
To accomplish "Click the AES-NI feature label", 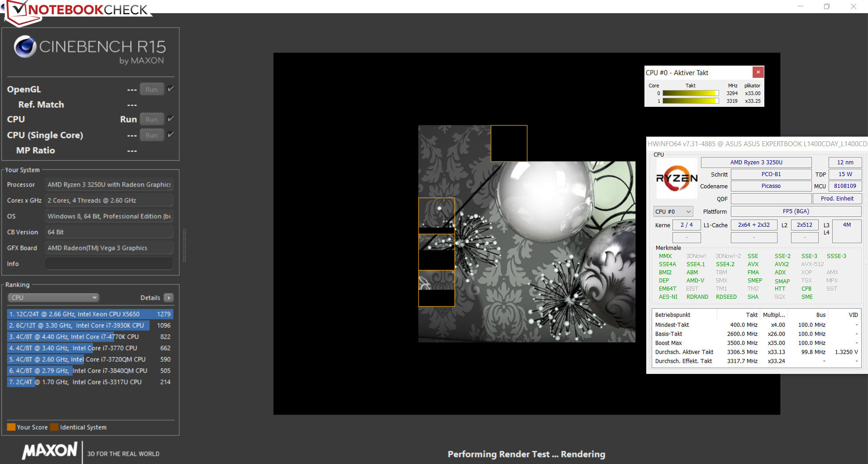I will (668, 297).
